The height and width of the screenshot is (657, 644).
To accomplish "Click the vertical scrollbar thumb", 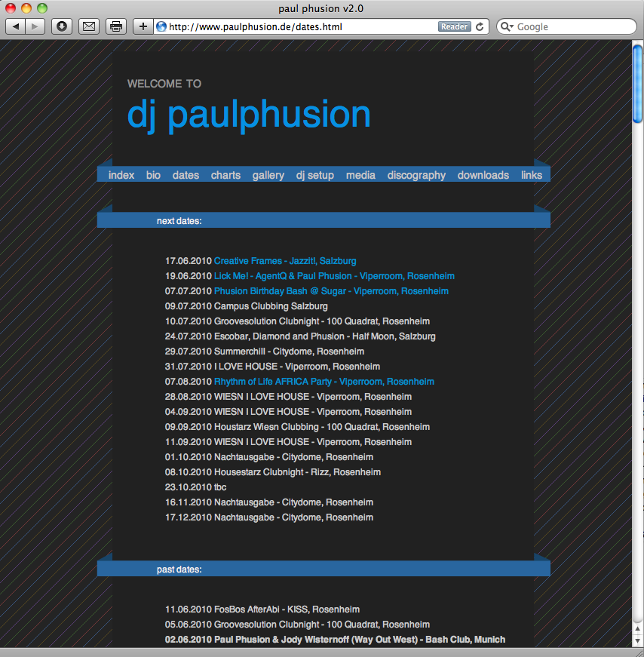I will click(637, 83).
